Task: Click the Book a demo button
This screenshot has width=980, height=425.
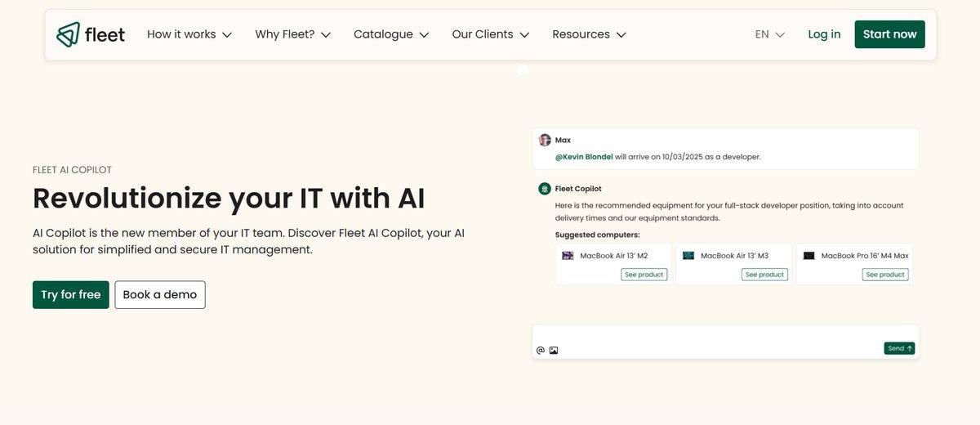Action: [x=160, y=295]
